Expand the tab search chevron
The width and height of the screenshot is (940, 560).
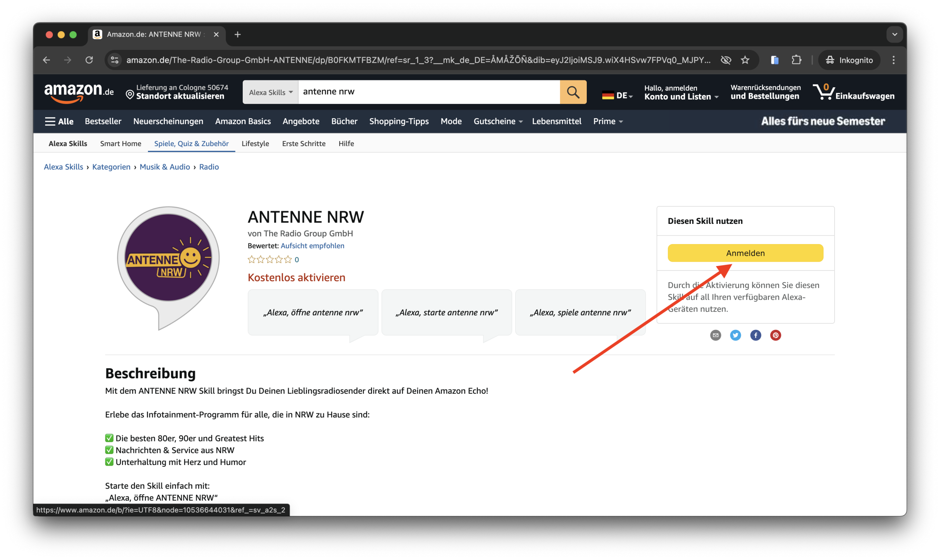[894, 34]
